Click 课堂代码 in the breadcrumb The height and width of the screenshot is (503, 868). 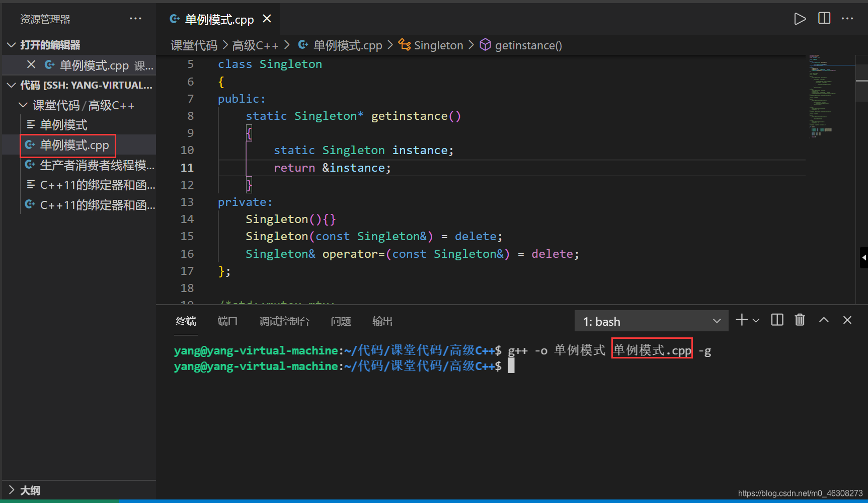tap(194, 45)
